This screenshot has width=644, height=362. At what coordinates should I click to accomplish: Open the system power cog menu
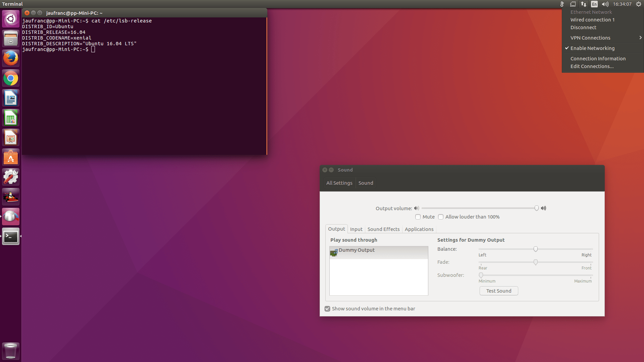(x=639, y=4)
